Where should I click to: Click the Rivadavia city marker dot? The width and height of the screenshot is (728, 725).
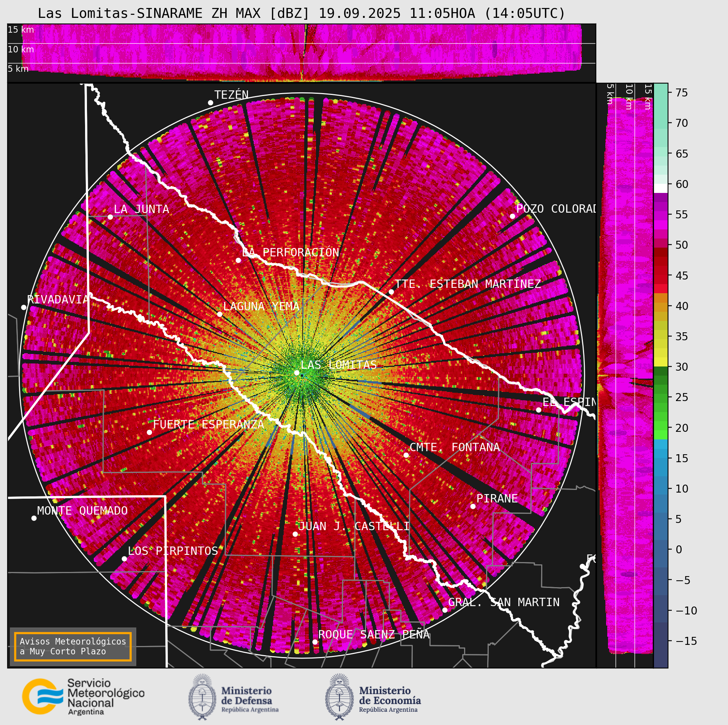24,307
